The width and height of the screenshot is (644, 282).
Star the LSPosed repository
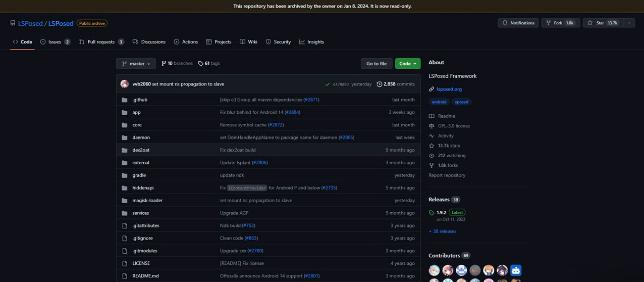pyautogui.click(x=603, y=23)
